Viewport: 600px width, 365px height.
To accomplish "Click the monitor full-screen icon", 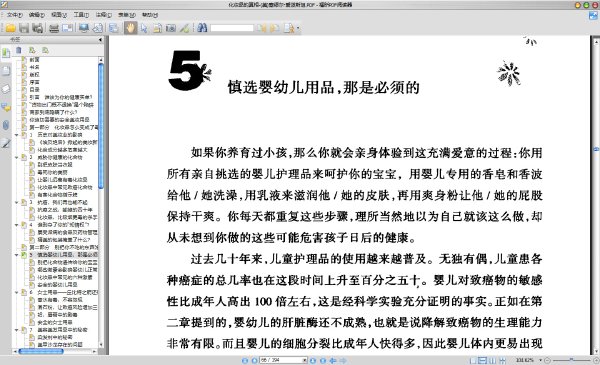I will click(x=83, y=28).
